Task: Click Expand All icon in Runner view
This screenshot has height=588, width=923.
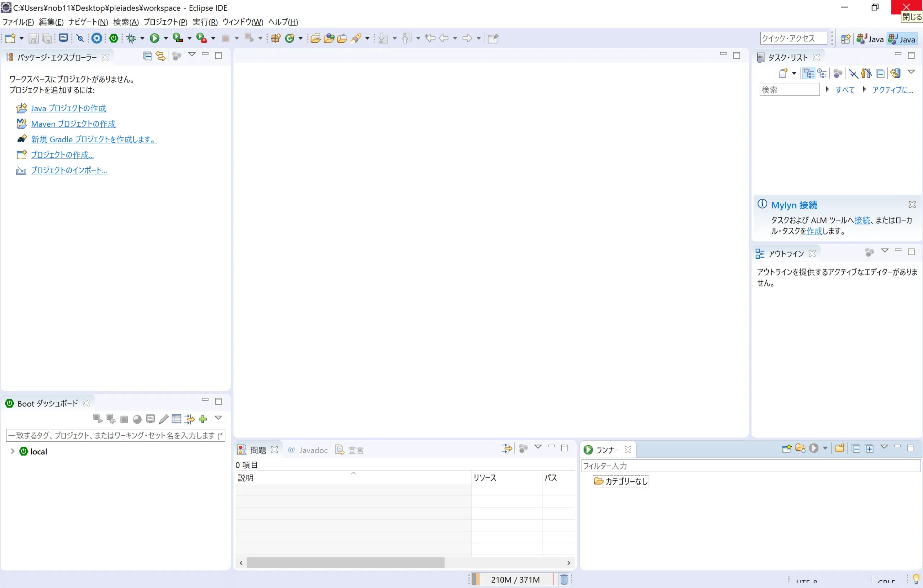Action: [869, 448]
